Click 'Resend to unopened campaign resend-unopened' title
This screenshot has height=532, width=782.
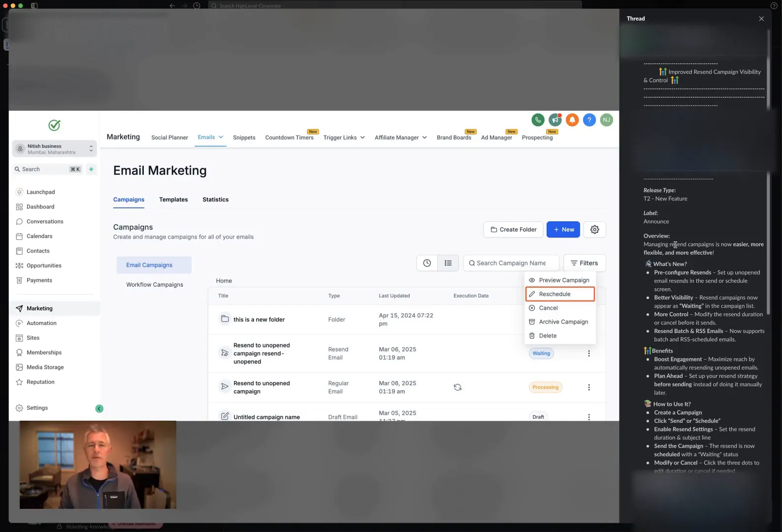click(261, 353)
